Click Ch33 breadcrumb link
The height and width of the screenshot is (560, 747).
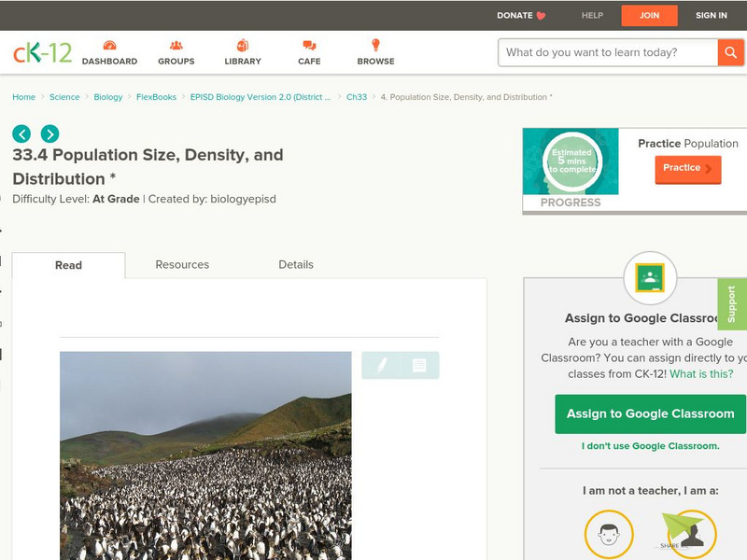(x=357, y=97)
